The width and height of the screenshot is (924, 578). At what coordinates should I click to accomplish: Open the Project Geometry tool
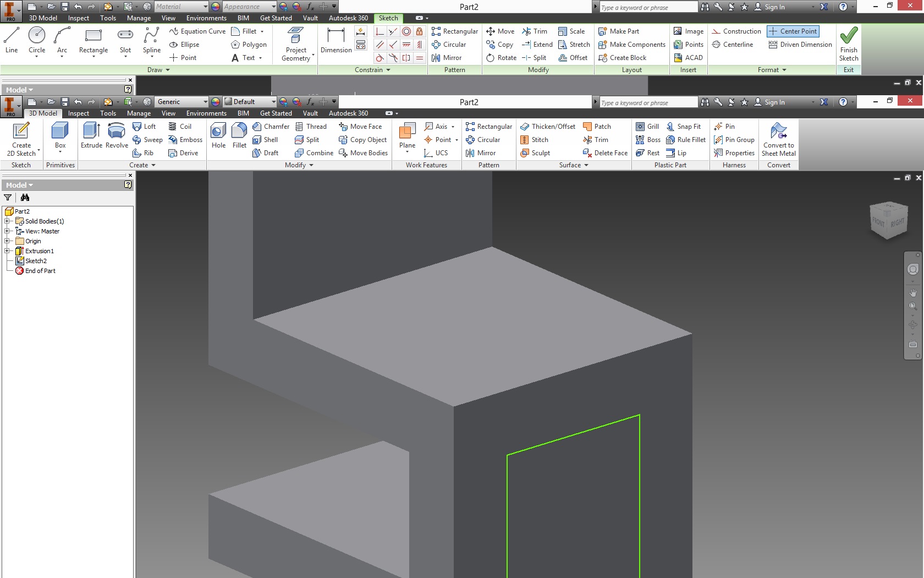(296, 44)
